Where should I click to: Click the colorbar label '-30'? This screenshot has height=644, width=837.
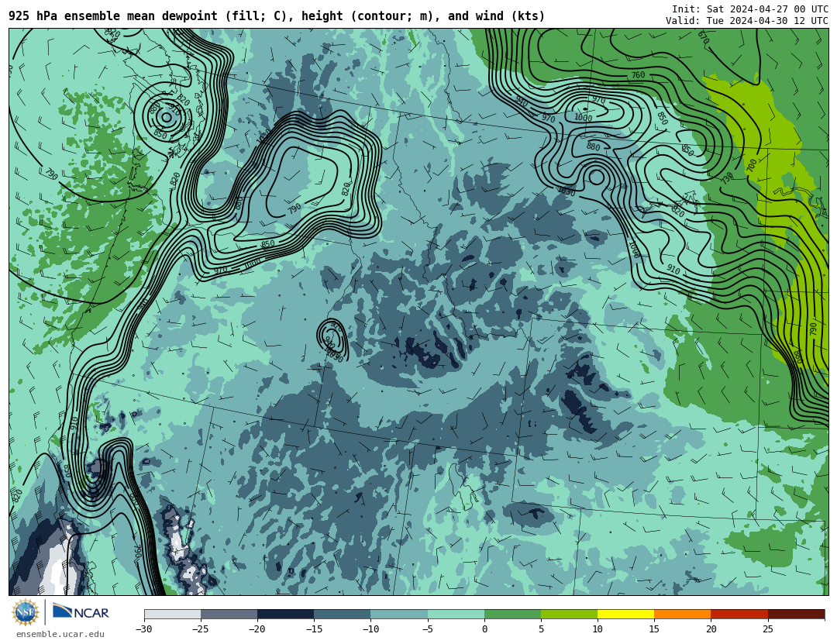143,629
